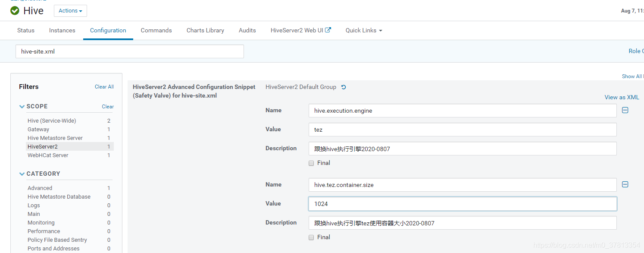The height and width of the screenshot is (253, 644).
Task: Go to the Audits tab
Action: pos(247,30)
